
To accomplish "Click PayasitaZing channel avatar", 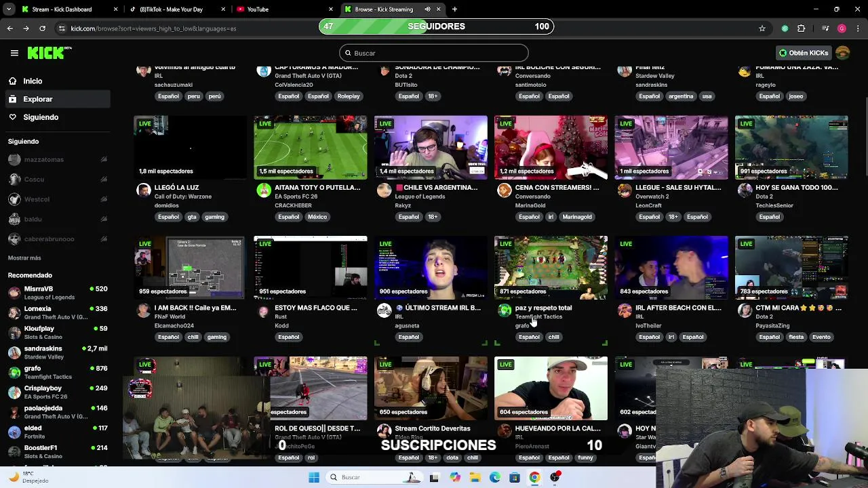I will pos(745,310).
